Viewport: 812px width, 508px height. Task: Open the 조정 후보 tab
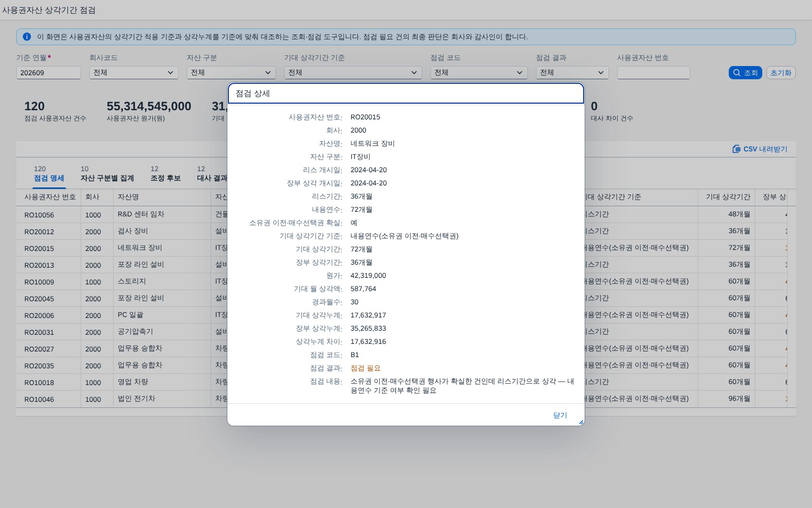pos(165,174)
